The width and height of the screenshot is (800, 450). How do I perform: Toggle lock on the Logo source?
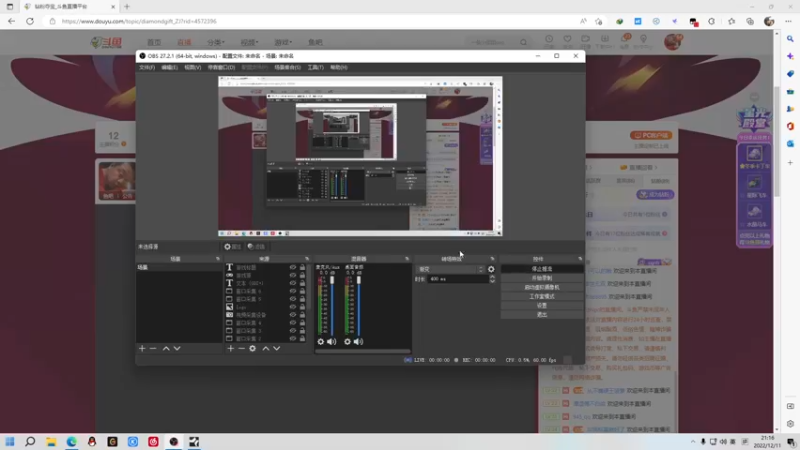(302, 307)
